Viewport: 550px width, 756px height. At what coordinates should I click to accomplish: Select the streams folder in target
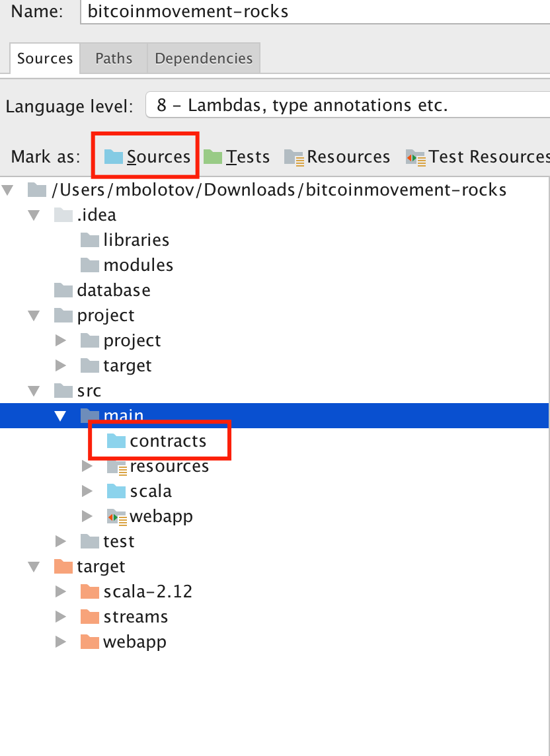136,617
